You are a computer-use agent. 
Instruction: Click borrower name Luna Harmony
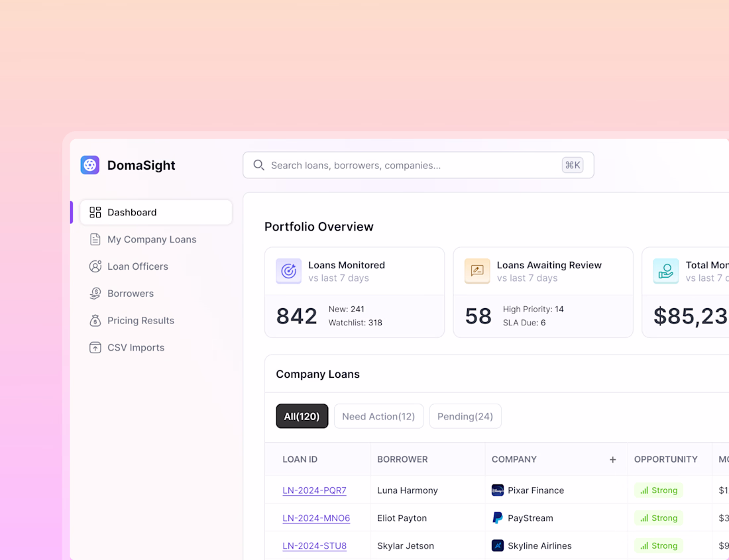[x=408, y=490]
